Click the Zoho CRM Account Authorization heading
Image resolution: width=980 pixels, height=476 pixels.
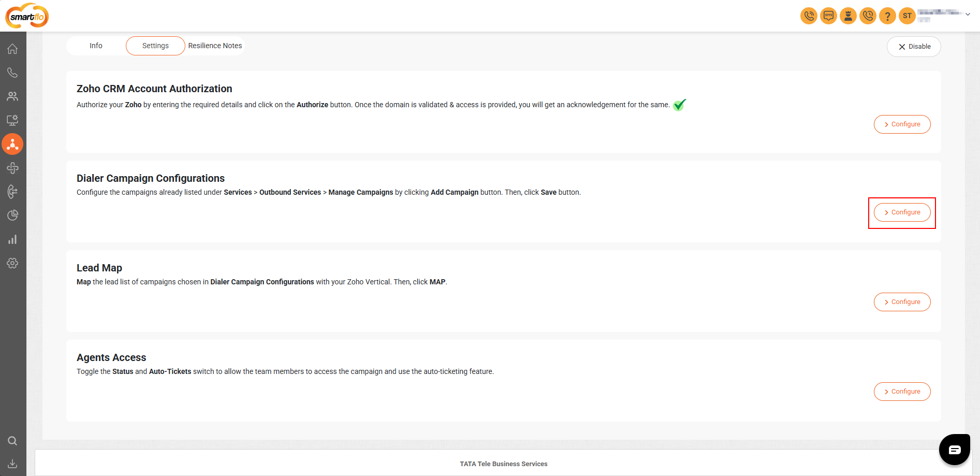154,89
